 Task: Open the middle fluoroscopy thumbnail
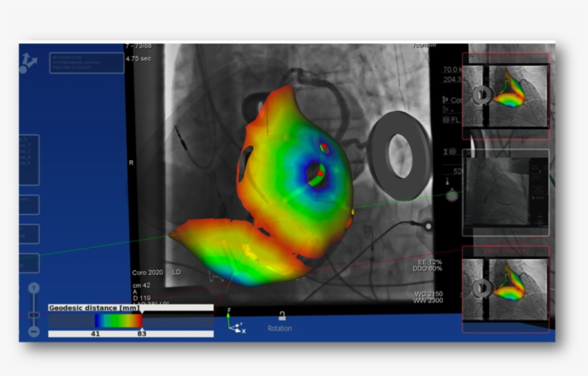[506, 192]
